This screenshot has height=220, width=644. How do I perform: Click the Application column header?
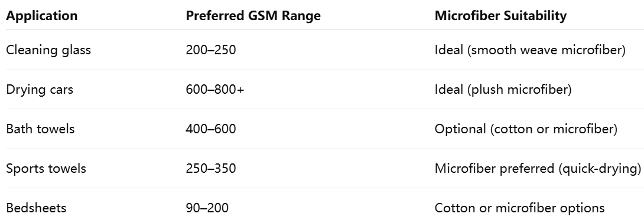(41, 15)
